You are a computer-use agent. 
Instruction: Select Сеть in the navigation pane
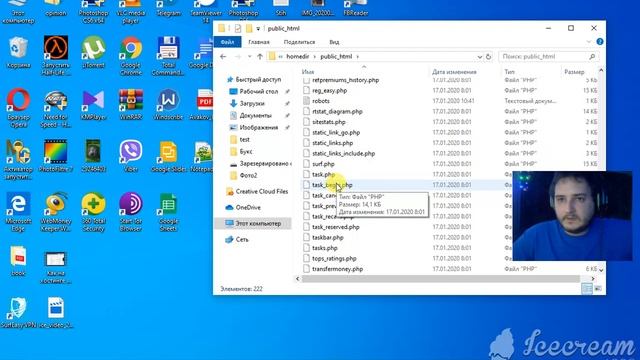[x=242, y=240]
